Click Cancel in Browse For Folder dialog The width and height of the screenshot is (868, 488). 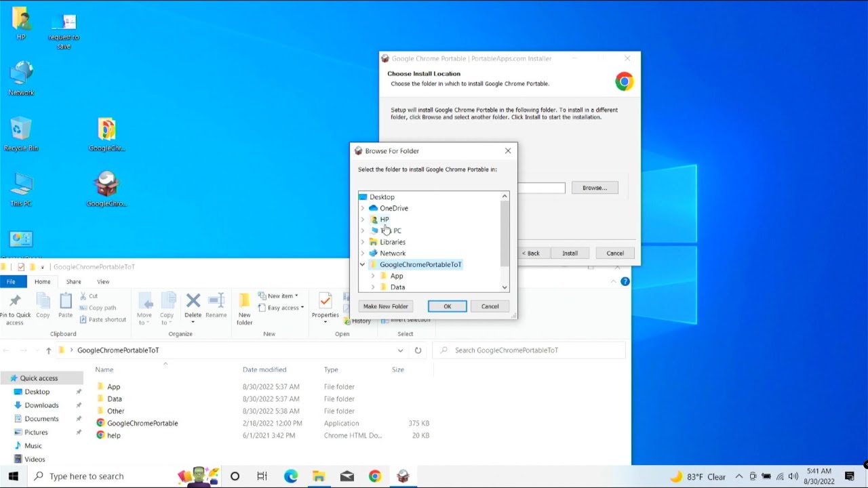[x=490, y=306]
